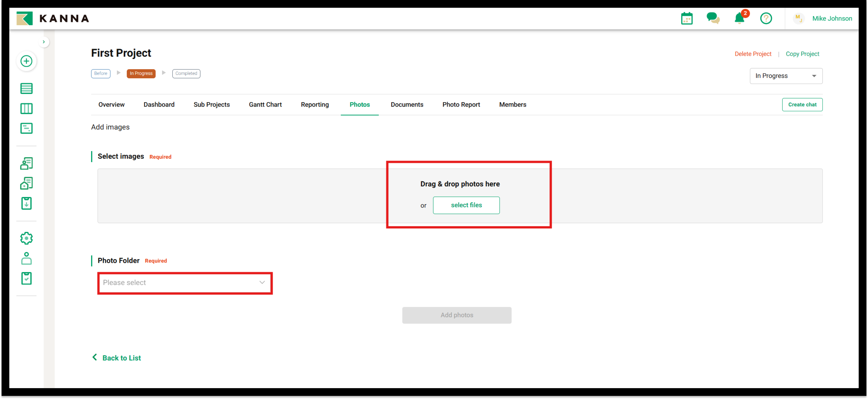Viewport: 868px width, 399px height.
Task: Switch to the Gantt Chart tab
Action: tap(265, 105)
